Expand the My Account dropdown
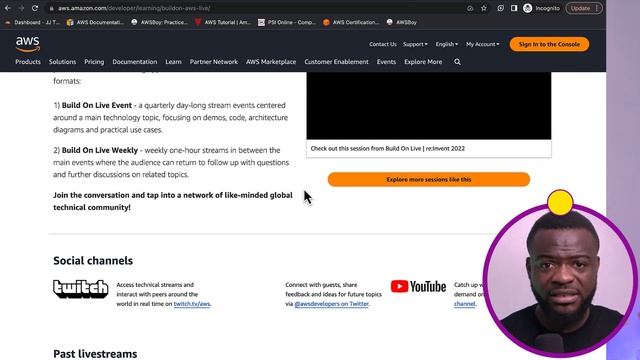 [x=482, y=44]
